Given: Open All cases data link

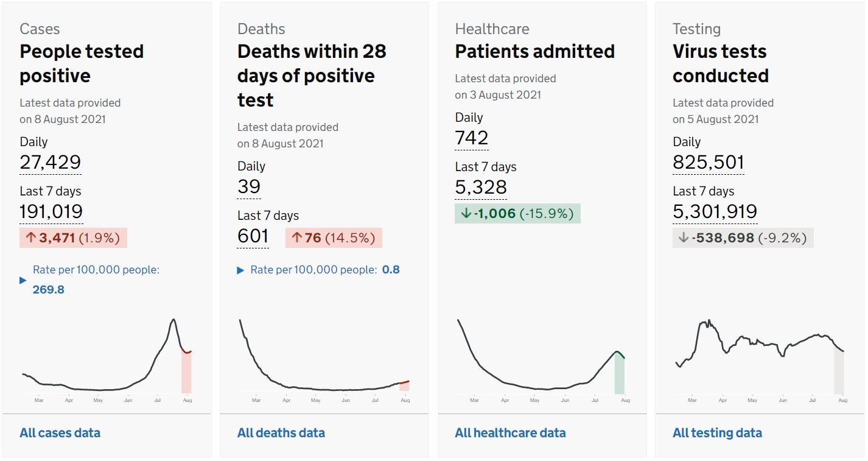Looking at the screenshot, I should [60, 433].
